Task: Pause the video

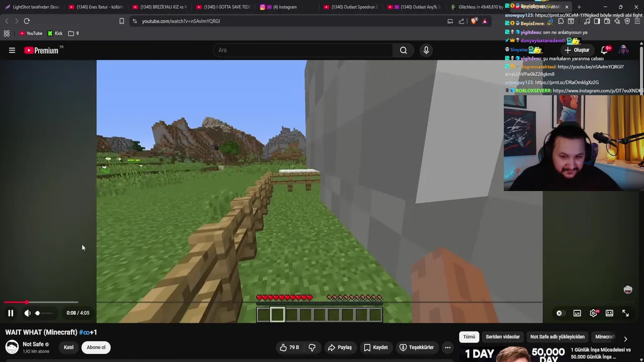Action: point(11,313)
